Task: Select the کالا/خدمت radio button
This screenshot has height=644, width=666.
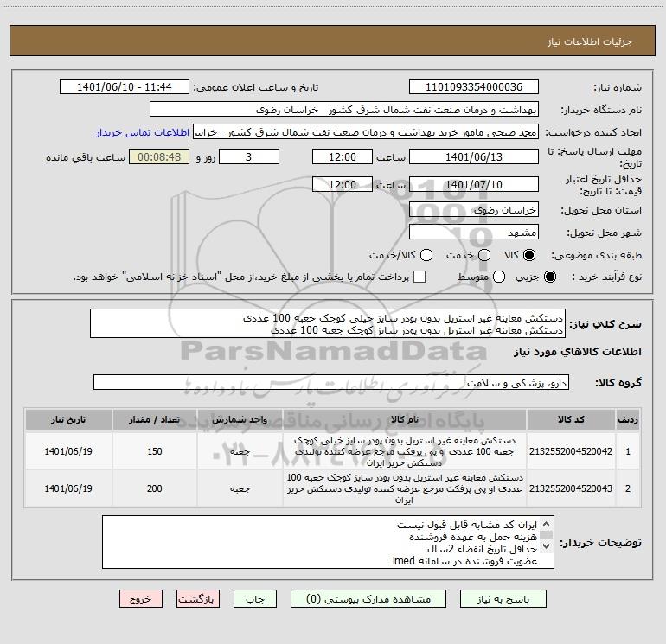Action: pyautogui.click(x=426, y=255)
